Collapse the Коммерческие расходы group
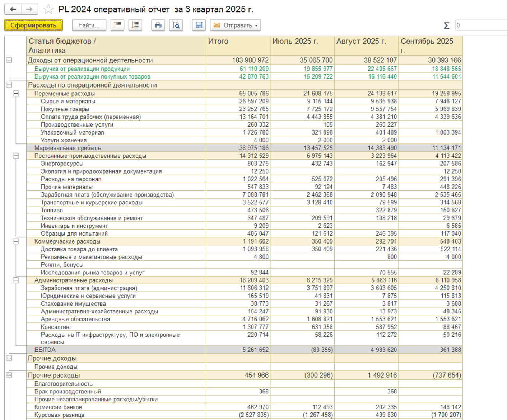This screenshot has width=507, height=420. pos(16,242)
